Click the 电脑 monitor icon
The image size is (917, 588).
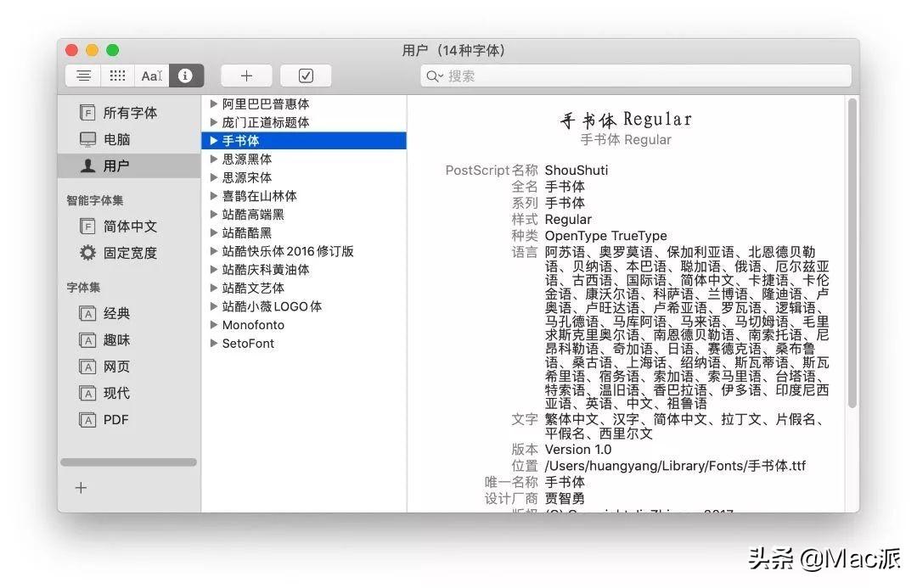click(x=87, y=139)
